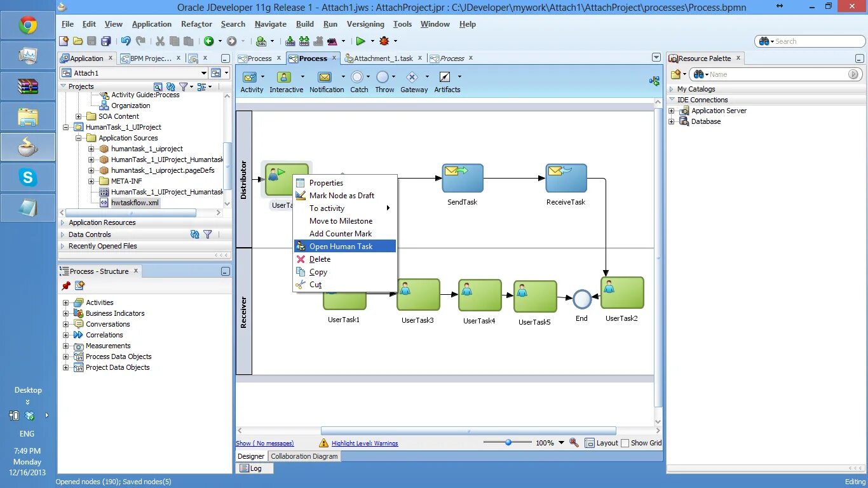
Task: Open WinRAR from the taskbar
Action: (x=28, y=86)
